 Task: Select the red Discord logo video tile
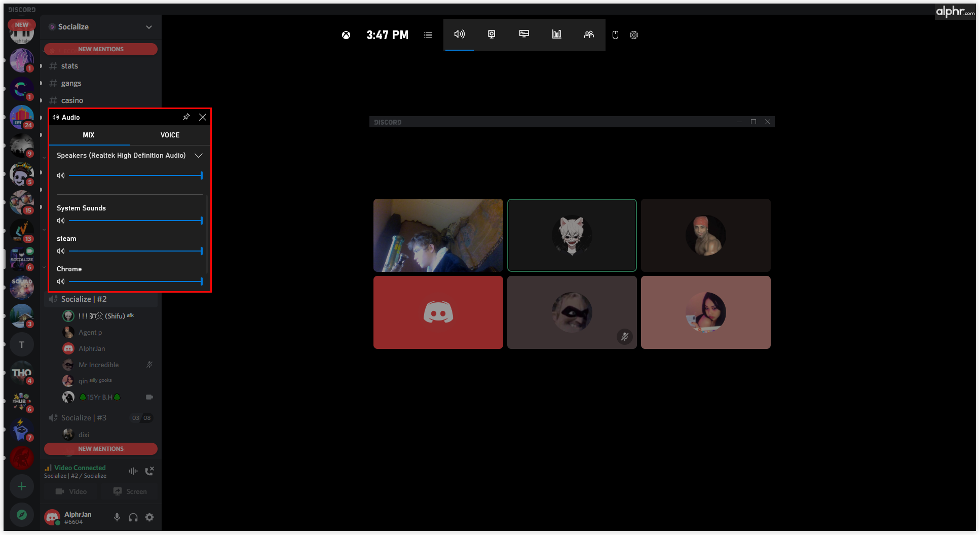[438, 312]
